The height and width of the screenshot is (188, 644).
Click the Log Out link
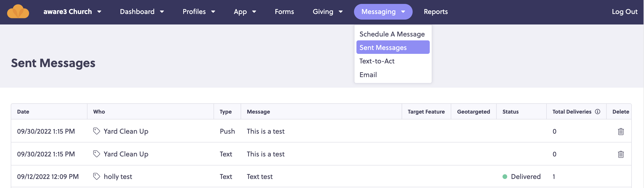click(x=624, y=12)
